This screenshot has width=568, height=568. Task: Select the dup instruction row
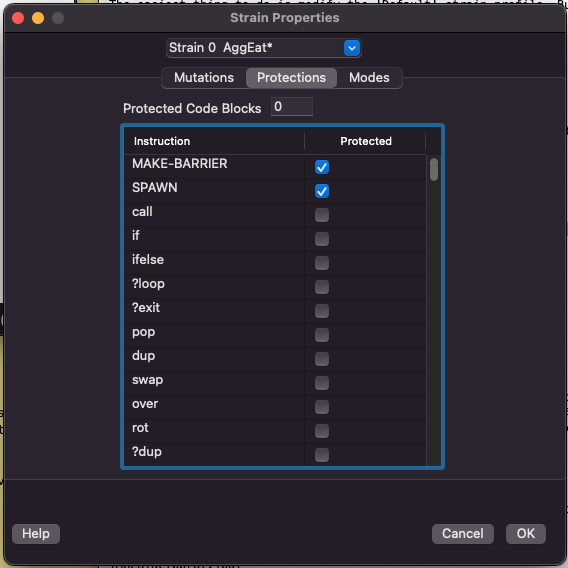click(x=275, y=358)
